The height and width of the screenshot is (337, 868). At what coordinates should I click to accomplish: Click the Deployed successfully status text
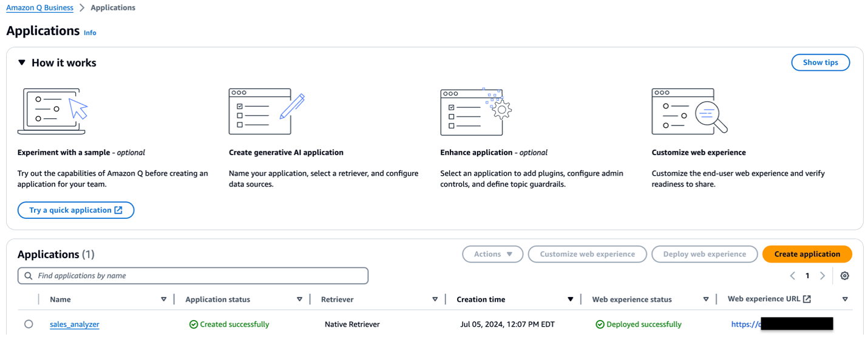[x=644, y=324]
